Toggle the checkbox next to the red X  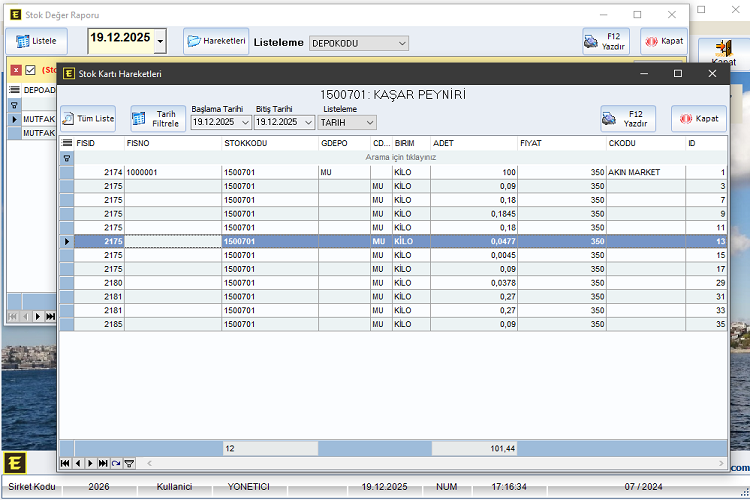click(30, 70)
